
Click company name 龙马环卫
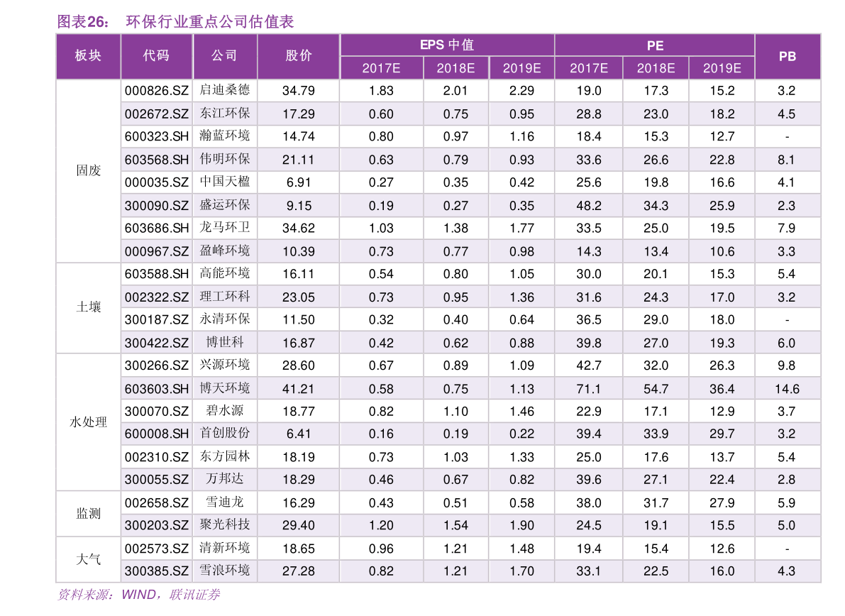tap(225, 227)
